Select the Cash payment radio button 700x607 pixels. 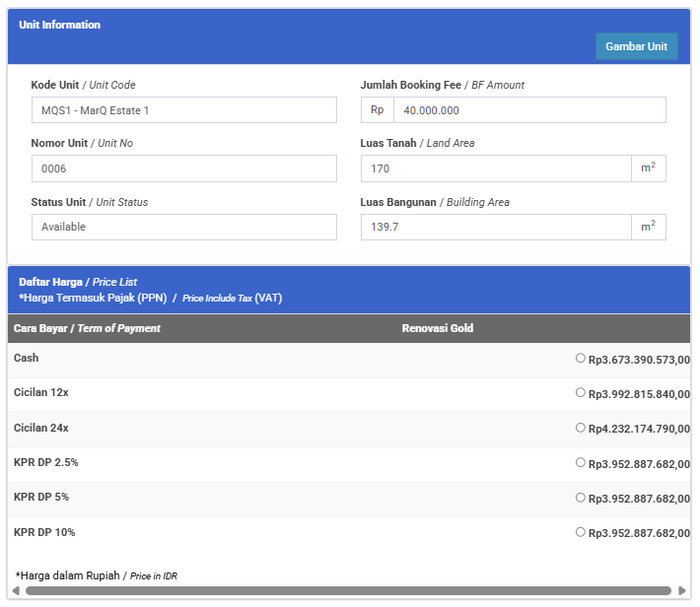tap(581, 358)
